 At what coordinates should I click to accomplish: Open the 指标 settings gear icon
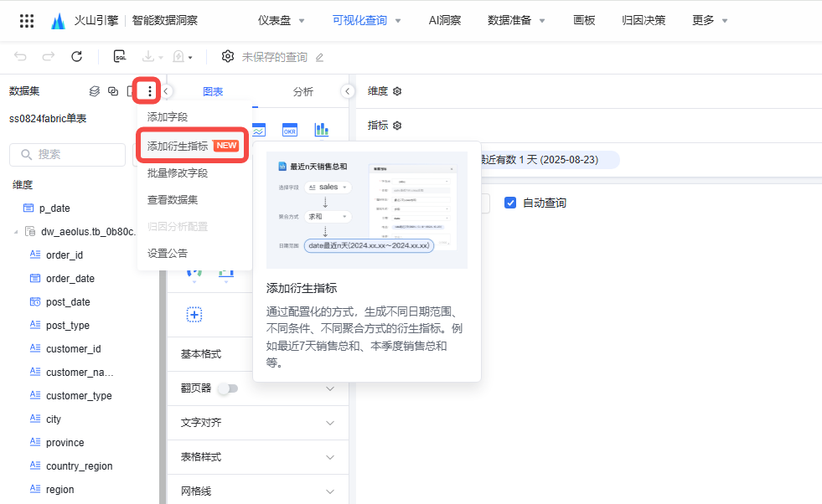(397, 126)
